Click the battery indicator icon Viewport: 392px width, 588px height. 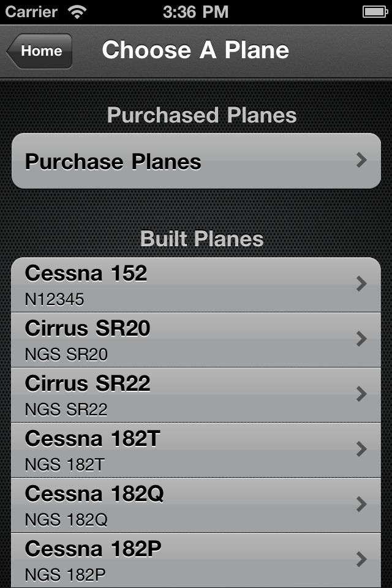tap(375, 12)
